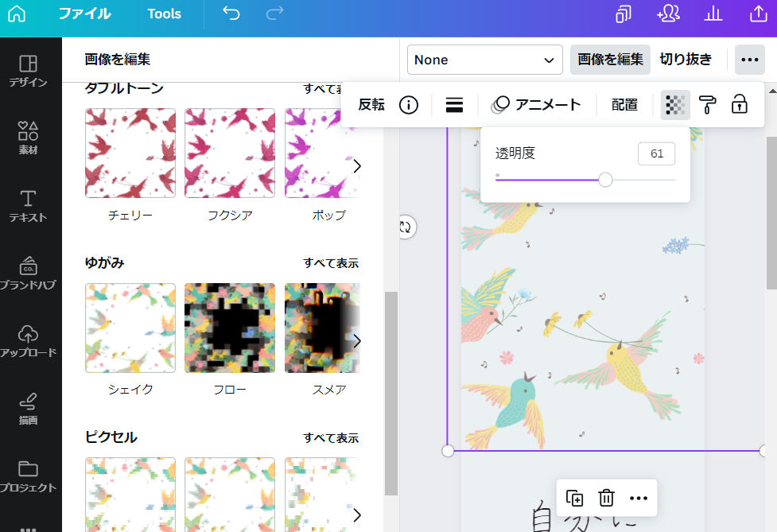The width and height of the screenshot is (777, 532).
Task: Duplicate element with copy plus icon
Action: coord(574,498)
